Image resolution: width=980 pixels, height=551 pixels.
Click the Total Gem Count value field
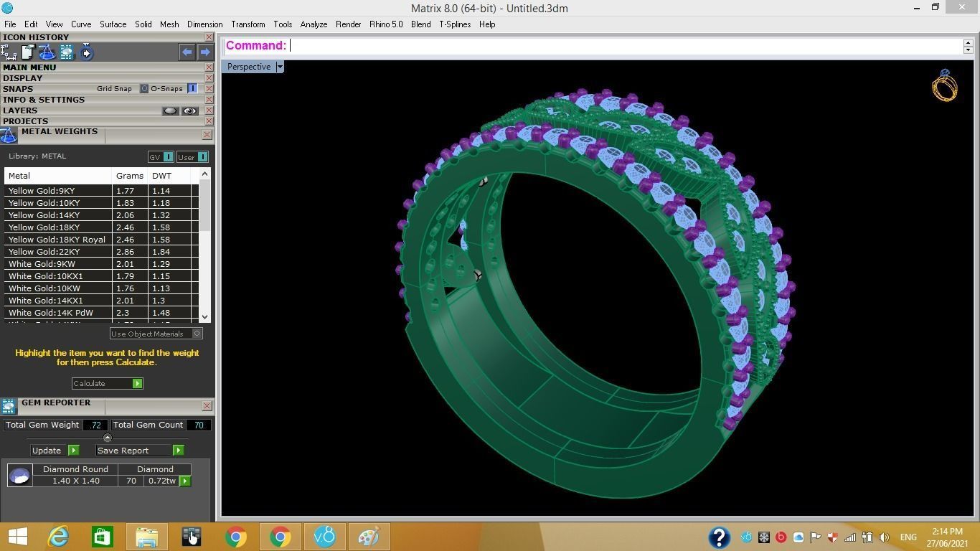point(198,425)
